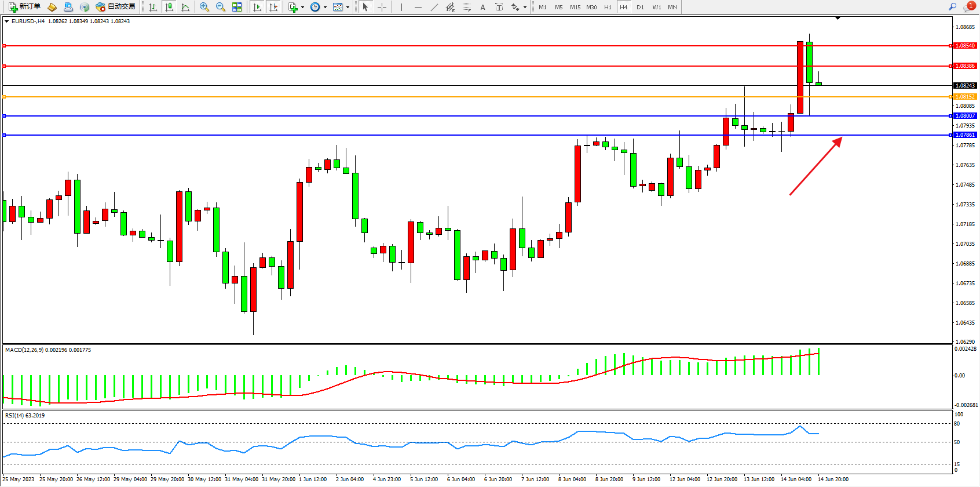Click the orange 1.08152 price level label
Screen dimensions: 980x487
(x=965, y=97)
